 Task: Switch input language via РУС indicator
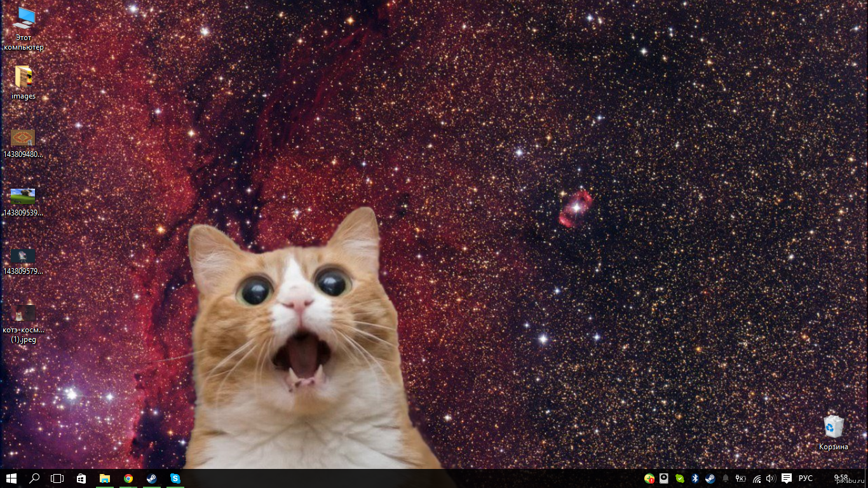[806, 478]
